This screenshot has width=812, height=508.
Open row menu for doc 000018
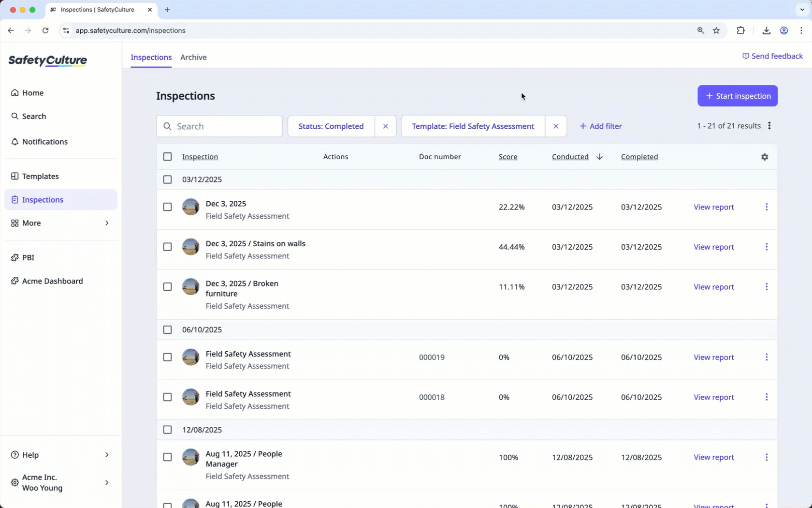[x=767, y=397]
